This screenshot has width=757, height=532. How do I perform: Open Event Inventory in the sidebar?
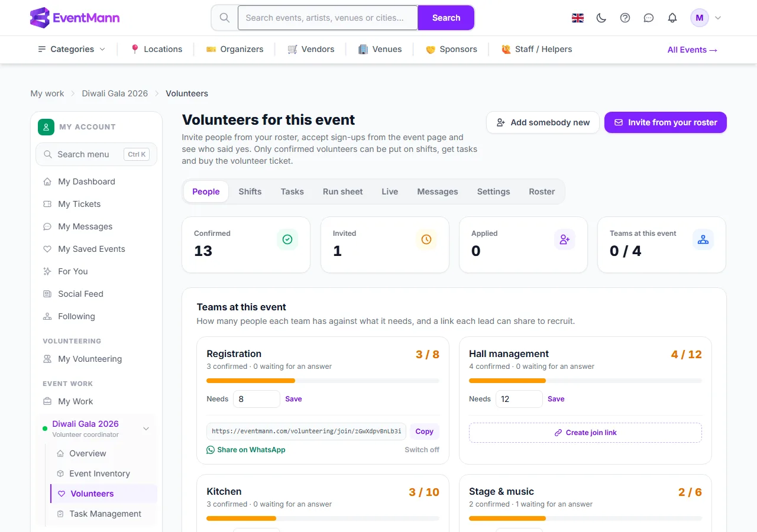[103, 473]
